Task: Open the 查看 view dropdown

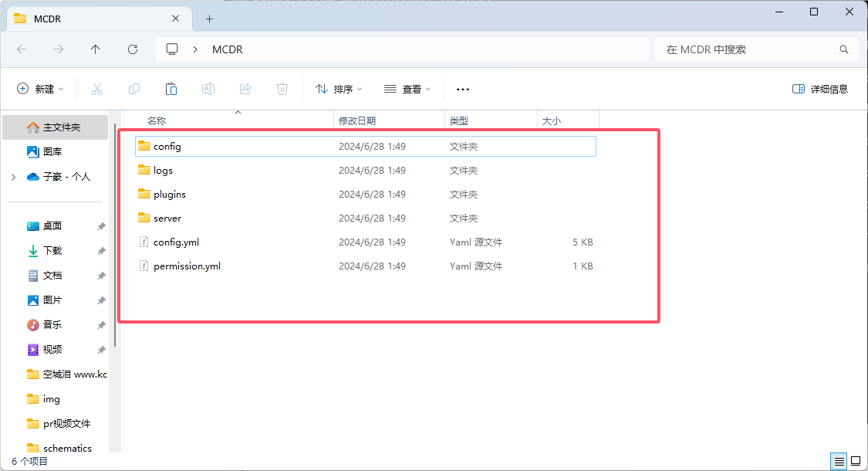Action: (407, 89)
